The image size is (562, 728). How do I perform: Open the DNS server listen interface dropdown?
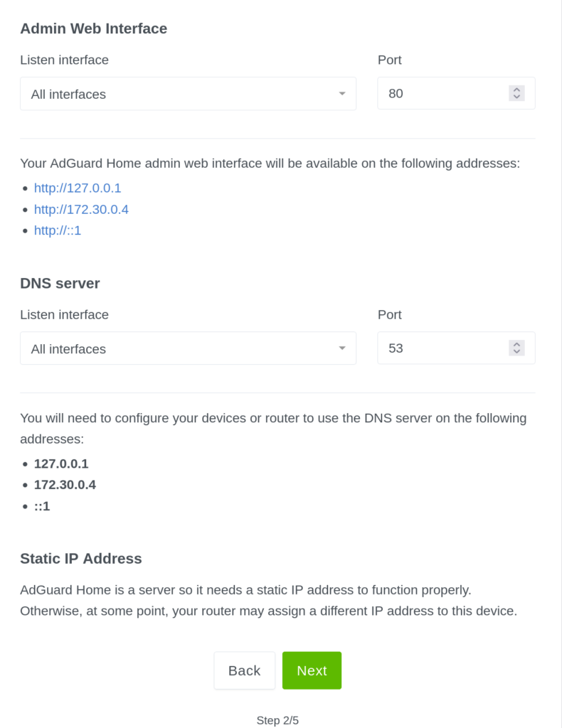[x=188, y=348]
